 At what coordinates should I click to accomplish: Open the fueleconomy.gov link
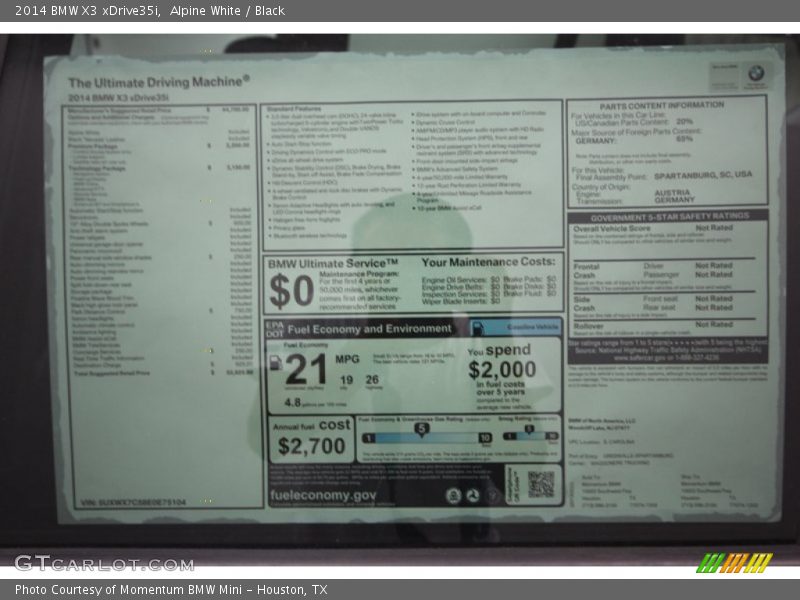point(323,495)
